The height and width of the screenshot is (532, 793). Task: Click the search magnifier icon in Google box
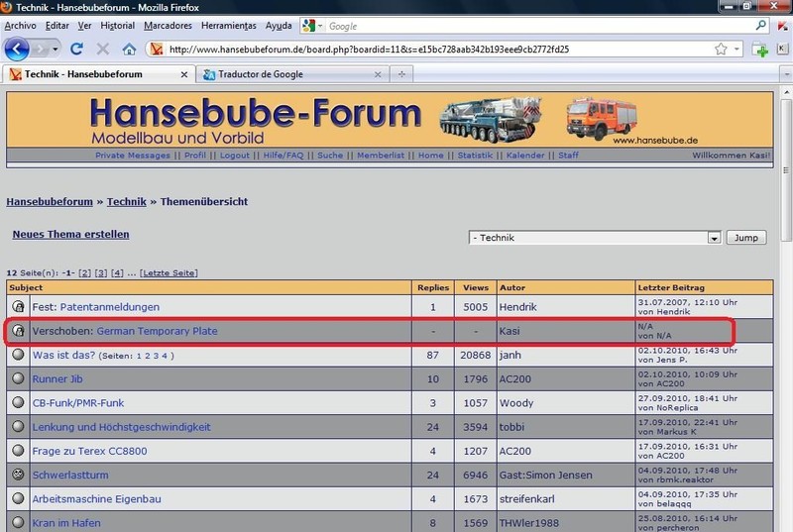point(760,25)
